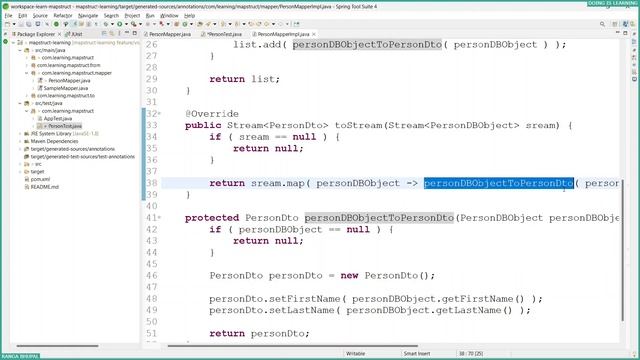
Task: Click 'return personDto;' on line 51
Action: point(259,333)
